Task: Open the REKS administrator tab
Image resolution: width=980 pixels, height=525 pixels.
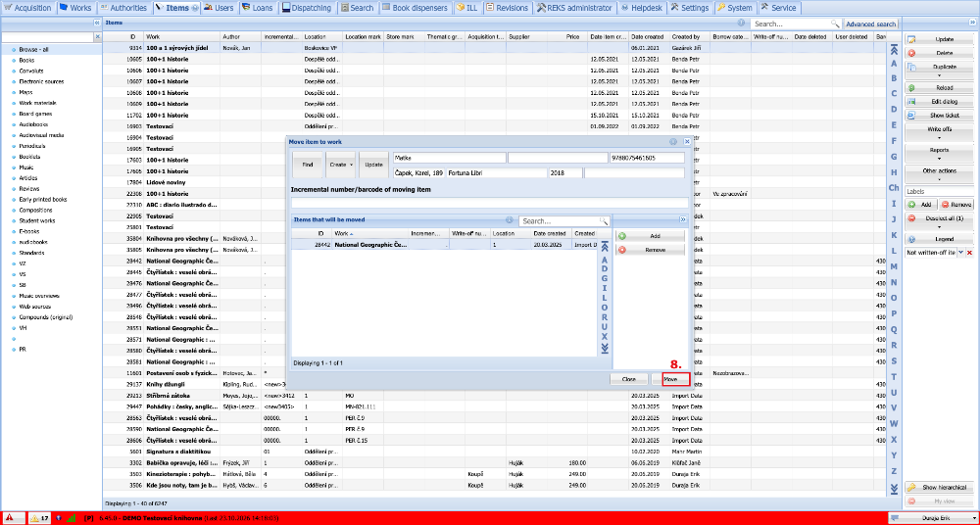Action: tap(574, 8)
